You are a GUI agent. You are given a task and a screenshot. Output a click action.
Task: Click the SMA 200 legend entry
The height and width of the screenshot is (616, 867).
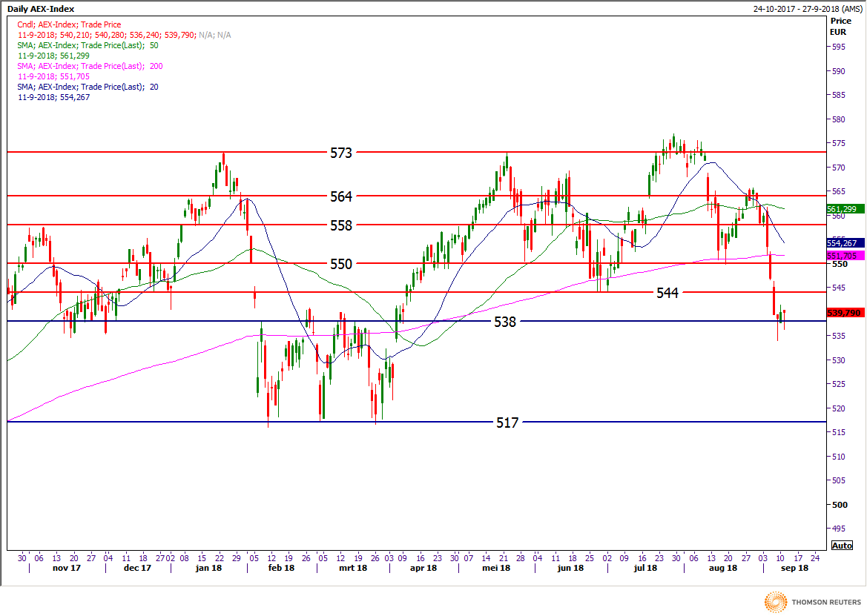click(x=89, y=66)
